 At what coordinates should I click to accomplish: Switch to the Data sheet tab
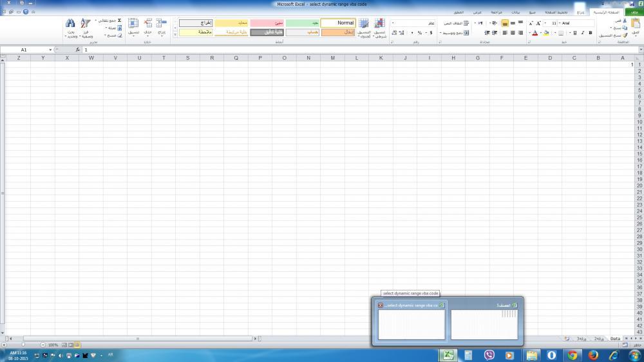click(x=615, y=339)
